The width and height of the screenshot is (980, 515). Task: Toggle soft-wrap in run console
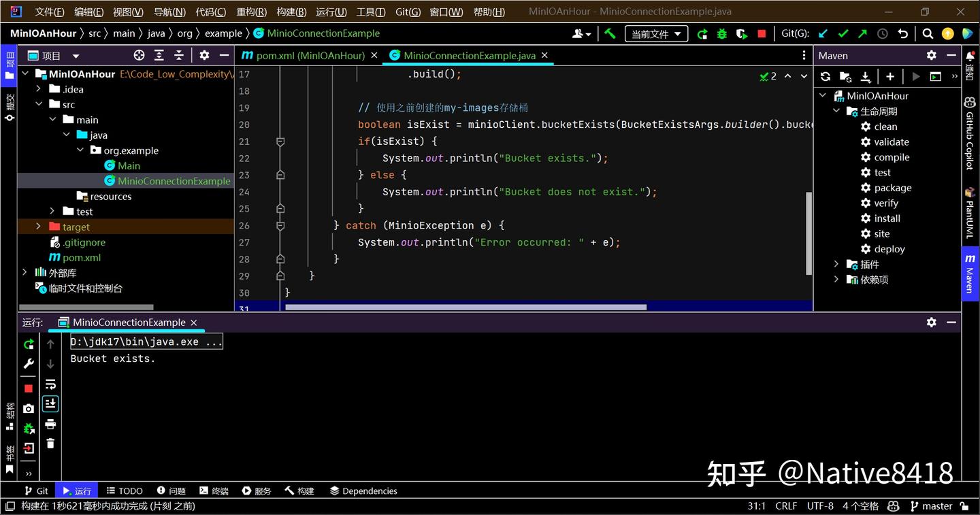(50, 384)
